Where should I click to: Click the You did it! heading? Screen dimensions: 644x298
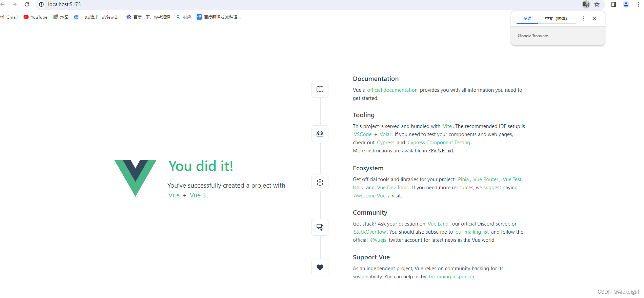click(x=201, y=166)
